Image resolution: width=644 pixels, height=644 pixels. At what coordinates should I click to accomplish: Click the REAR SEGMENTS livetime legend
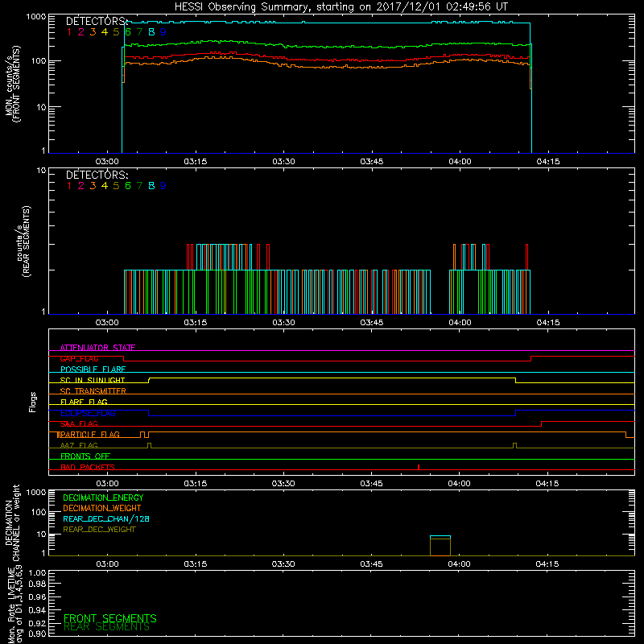coord(107,627)
